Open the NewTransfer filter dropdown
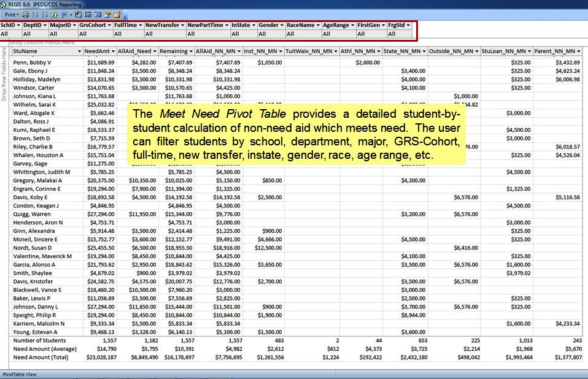Image resolution: width=588 pixels, height=379 pixels. [x=183, y=25]
